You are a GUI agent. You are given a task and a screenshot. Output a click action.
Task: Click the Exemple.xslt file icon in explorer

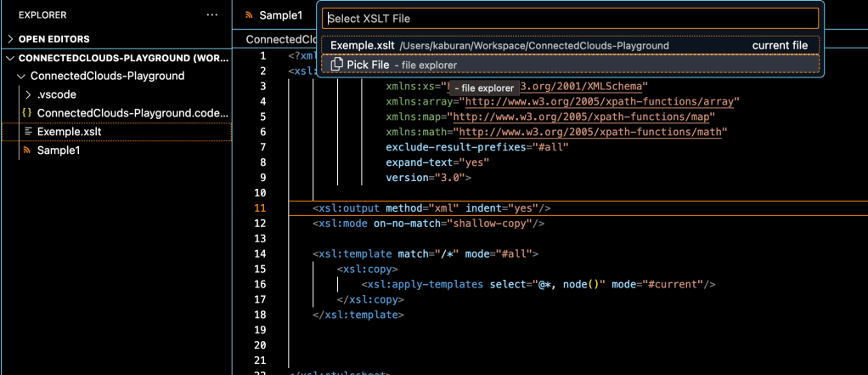coord(28,132)
